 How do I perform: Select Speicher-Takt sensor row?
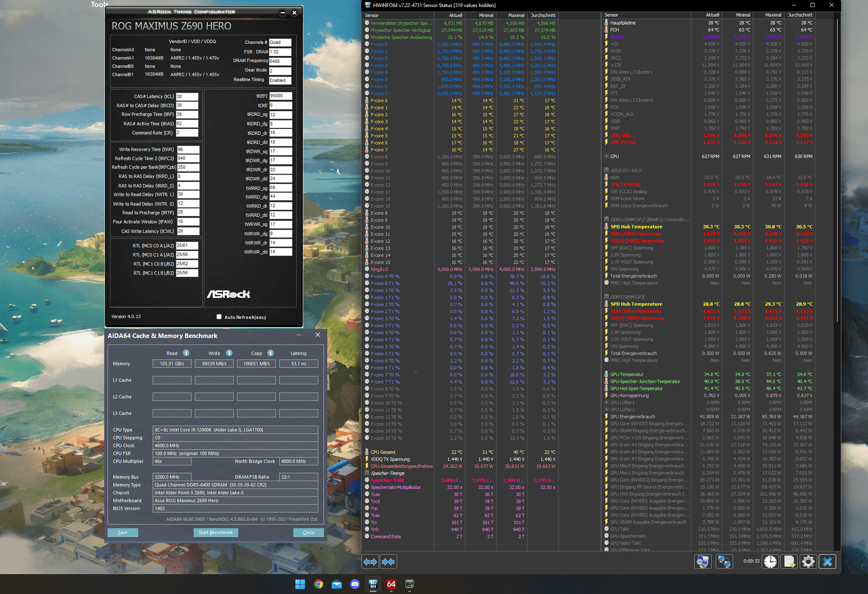coord(460,480)
